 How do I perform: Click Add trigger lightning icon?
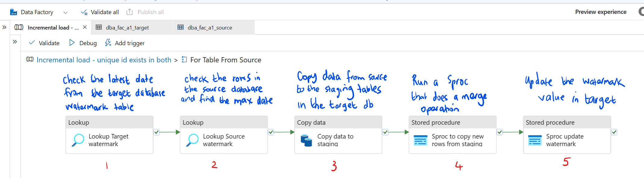(108, 43)
